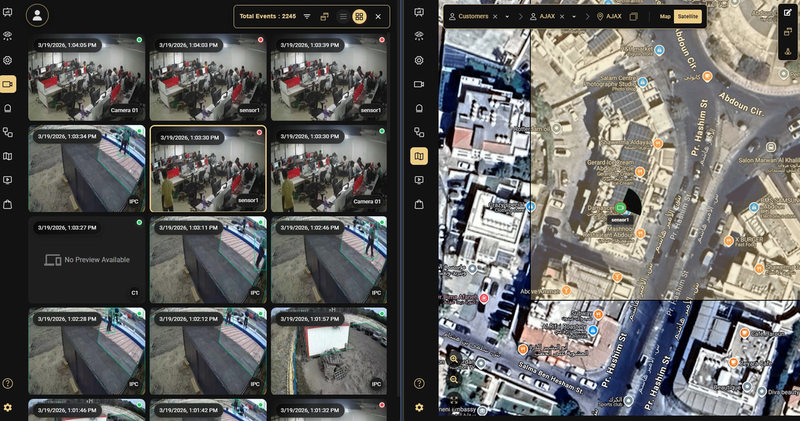The width and height of the screenshot is (800, 421).
Task: Select the Customers breadcrumb label
Action: pyautogui.click(x=473, y=16)
